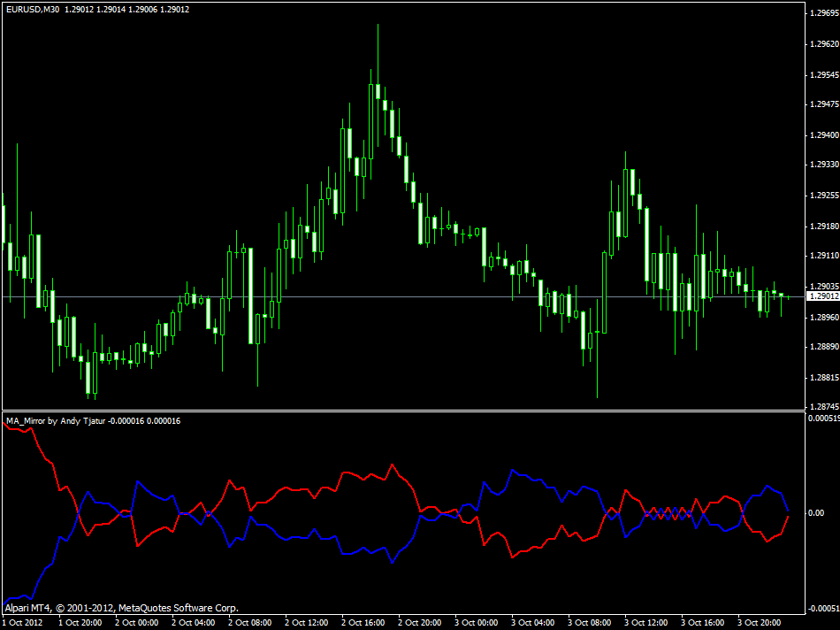Click the 2 Oct 12:00 timestamp label
840x630 pixels.
click(x=305, y=622)
